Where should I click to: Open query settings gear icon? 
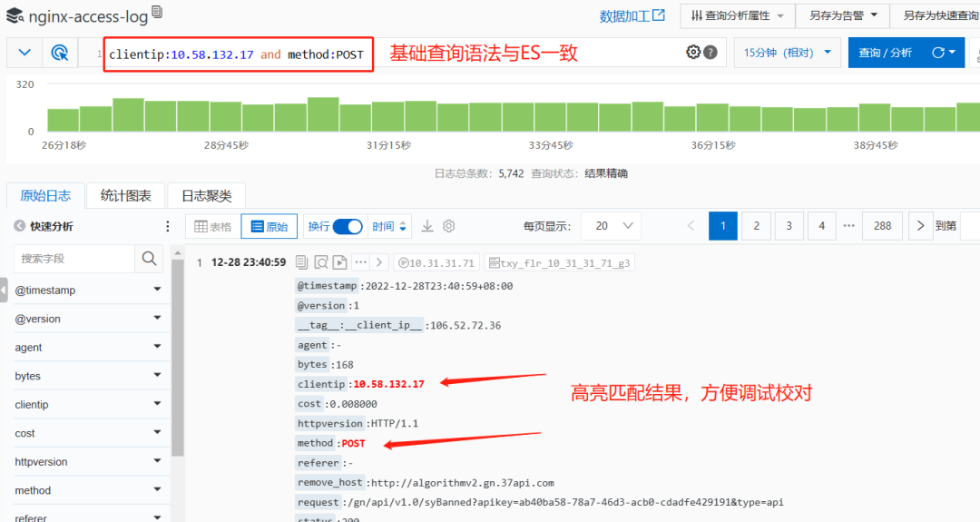(x=693, y=53)
